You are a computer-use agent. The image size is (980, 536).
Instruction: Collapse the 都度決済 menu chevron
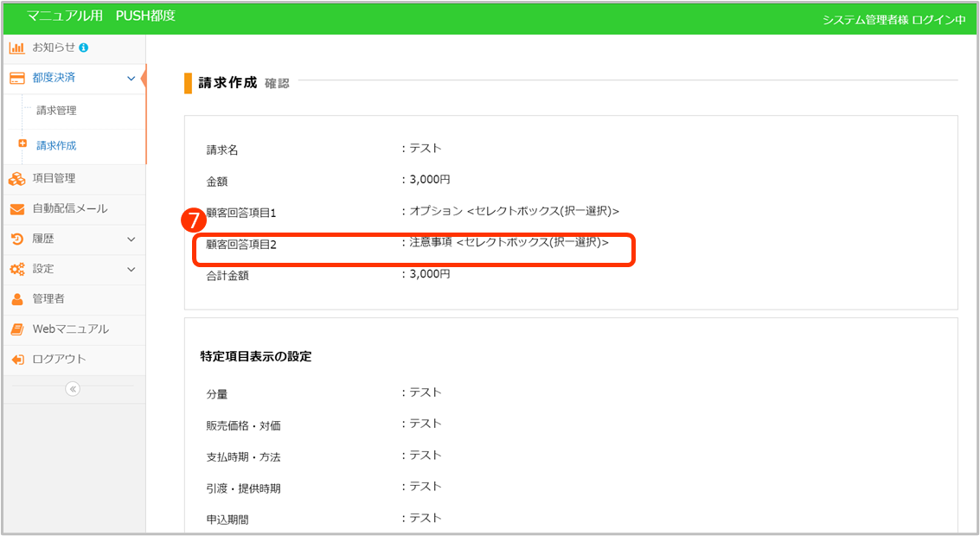[x=131, y=79]
